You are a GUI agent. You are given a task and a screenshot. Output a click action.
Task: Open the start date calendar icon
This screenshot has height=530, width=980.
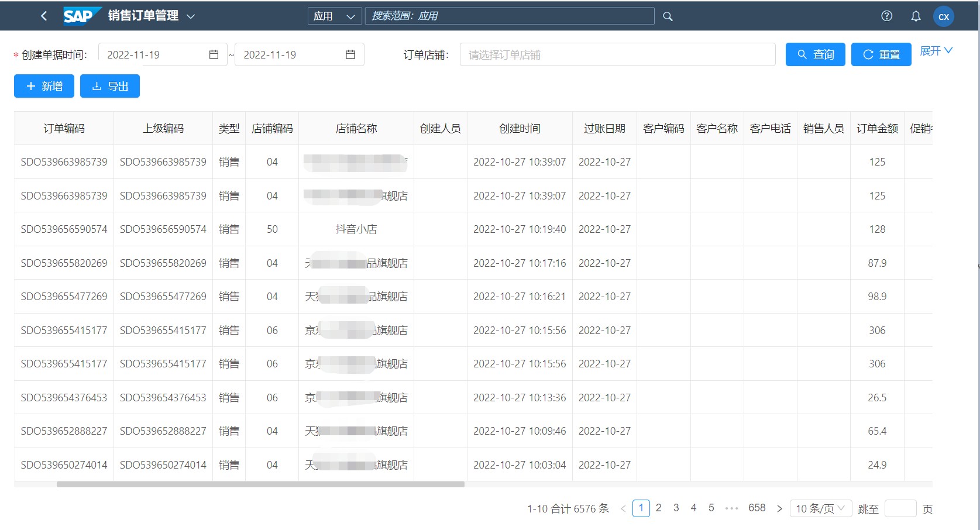pyautogui.click(x=214, y=54)
